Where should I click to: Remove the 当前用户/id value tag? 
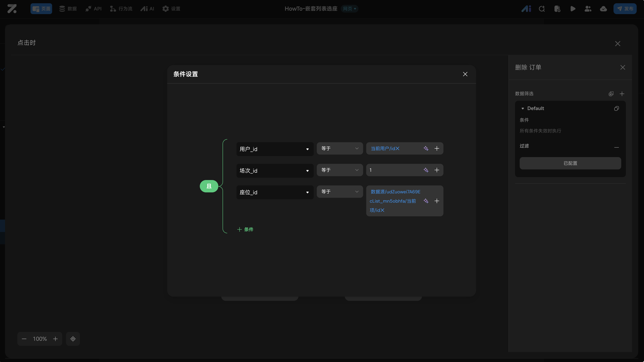[397, 148]
